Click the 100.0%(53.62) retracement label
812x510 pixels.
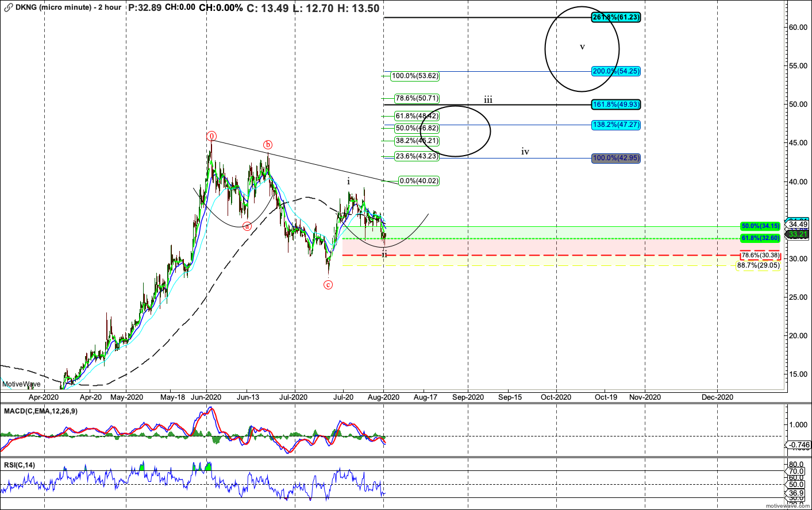(415, 76)
